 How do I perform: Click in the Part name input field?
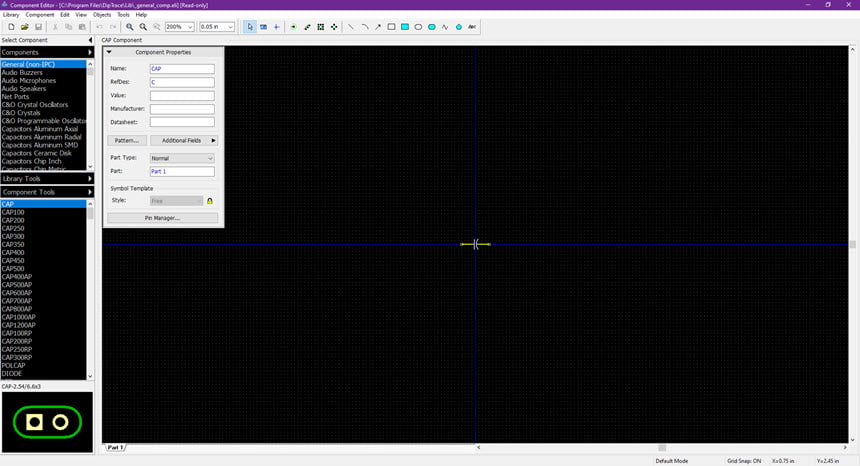[182, 172]
